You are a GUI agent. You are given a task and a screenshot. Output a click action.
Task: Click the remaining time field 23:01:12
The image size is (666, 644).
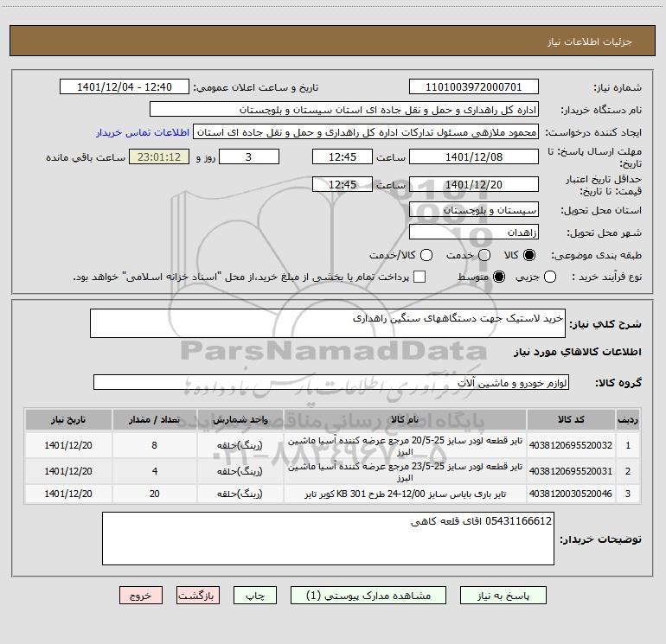coord(159,156)
